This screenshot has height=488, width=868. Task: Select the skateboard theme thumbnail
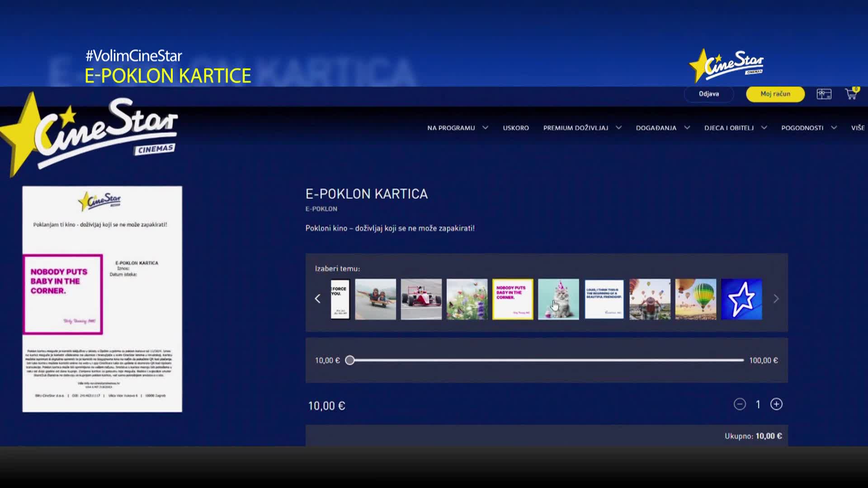coord(375,299)
